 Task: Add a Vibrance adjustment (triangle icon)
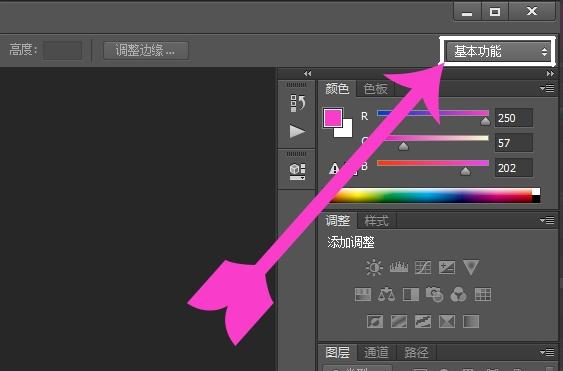click(x=471, y=268)
